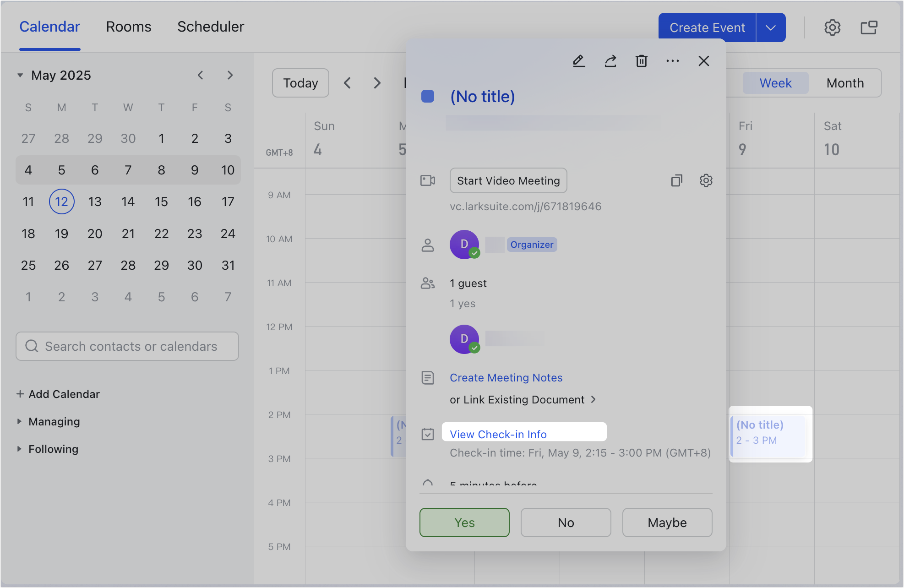Open the event edit pencil icon
This screenshot has height=588, width=904.
coord(579,61)
